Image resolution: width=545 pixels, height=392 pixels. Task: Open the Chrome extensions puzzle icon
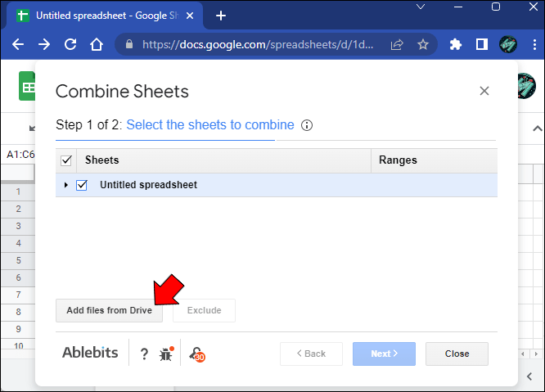tap(457, 44)
